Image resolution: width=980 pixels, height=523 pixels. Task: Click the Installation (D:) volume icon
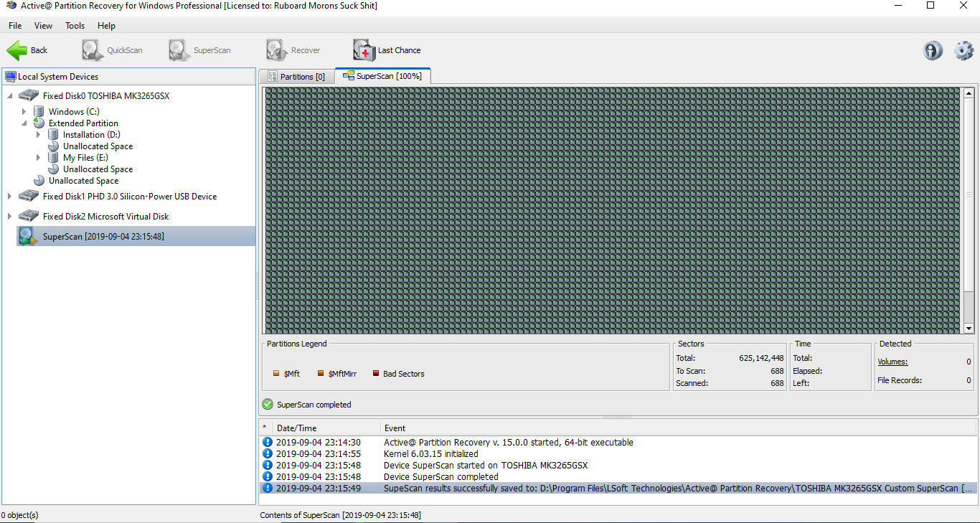click(53, 134)
